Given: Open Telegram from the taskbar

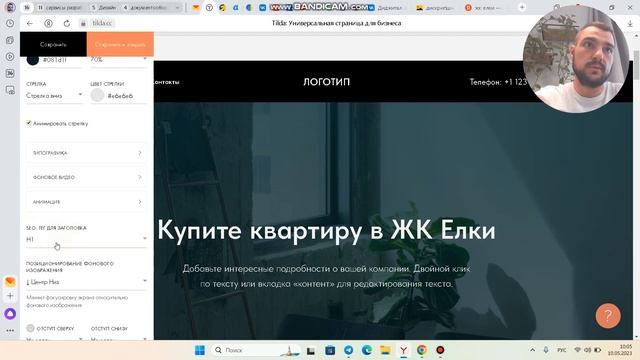Looking at the screenshot, I should (x=348, y=350).
